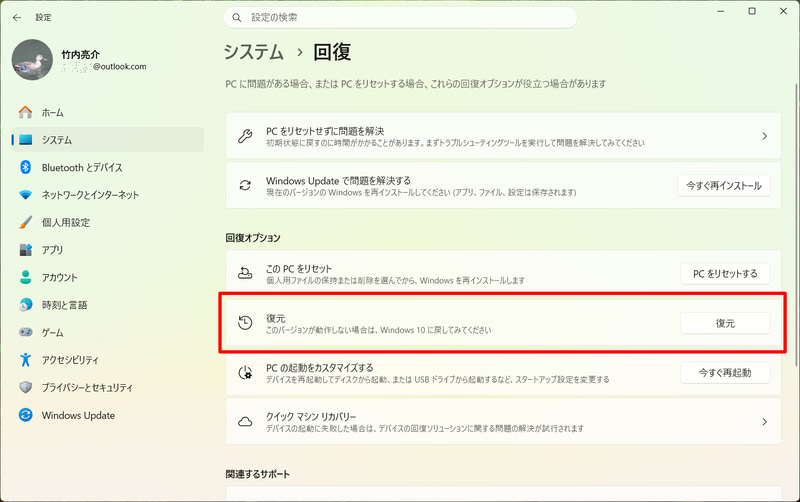Click the search magnifier icon
This screenshot has height=502, width=800.
(x=237, y=18)
